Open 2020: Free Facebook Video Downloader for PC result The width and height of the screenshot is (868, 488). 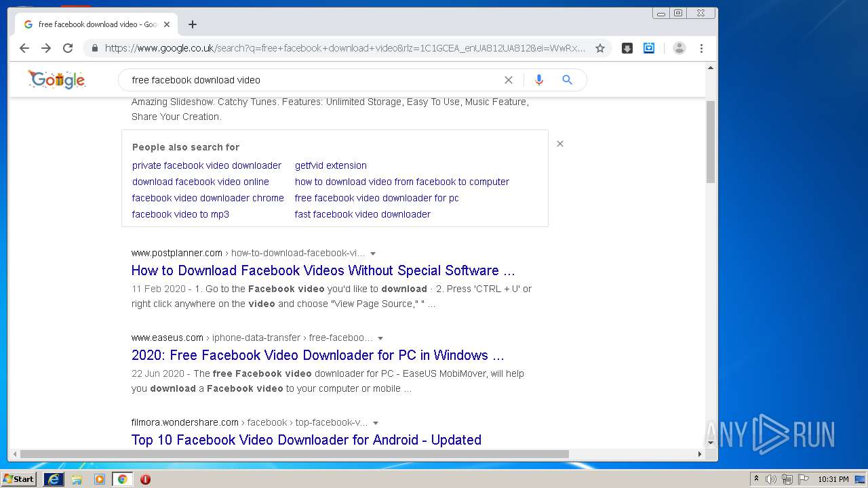[x=318, y=355]
